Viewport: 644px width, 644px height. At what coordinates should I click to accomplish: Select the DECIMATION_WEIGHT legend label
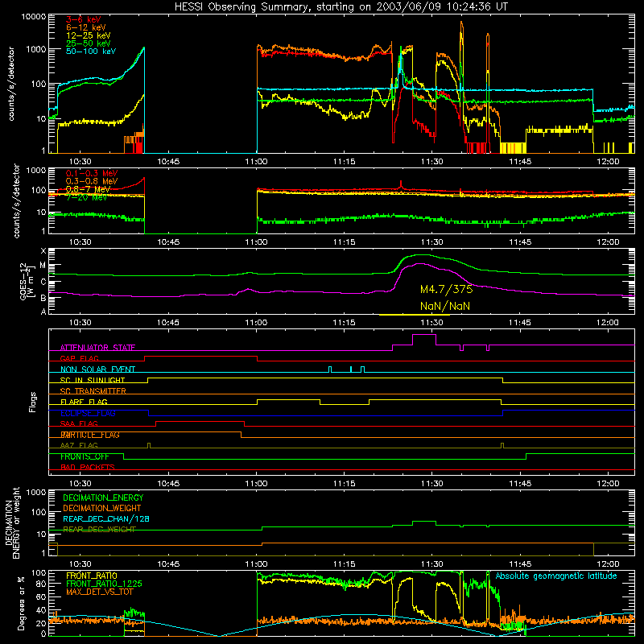pos(102,508)
